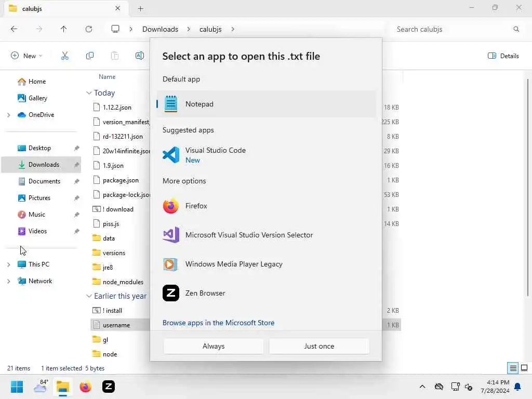Copy the selected file

(x=90, y=56)
